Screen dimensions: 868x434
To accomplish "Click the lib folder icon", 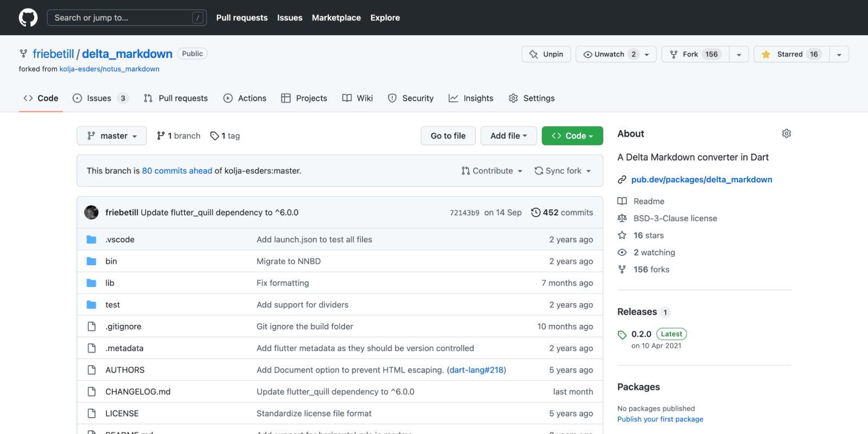I will coord(92,283).
